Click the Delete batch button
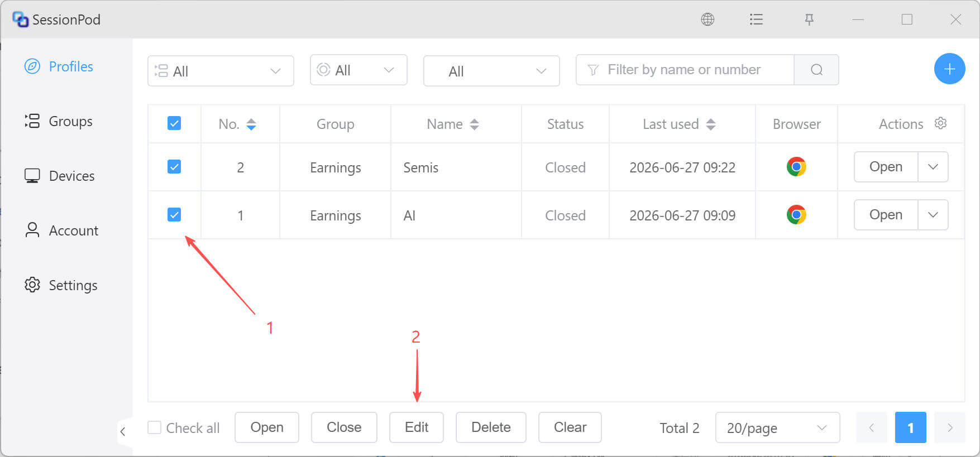 [491, 427]
